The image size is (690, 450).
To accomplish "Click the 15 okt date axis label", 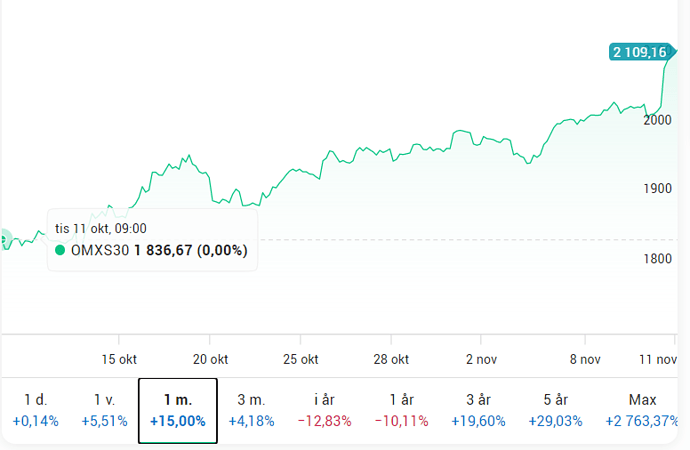I will 119,359.
